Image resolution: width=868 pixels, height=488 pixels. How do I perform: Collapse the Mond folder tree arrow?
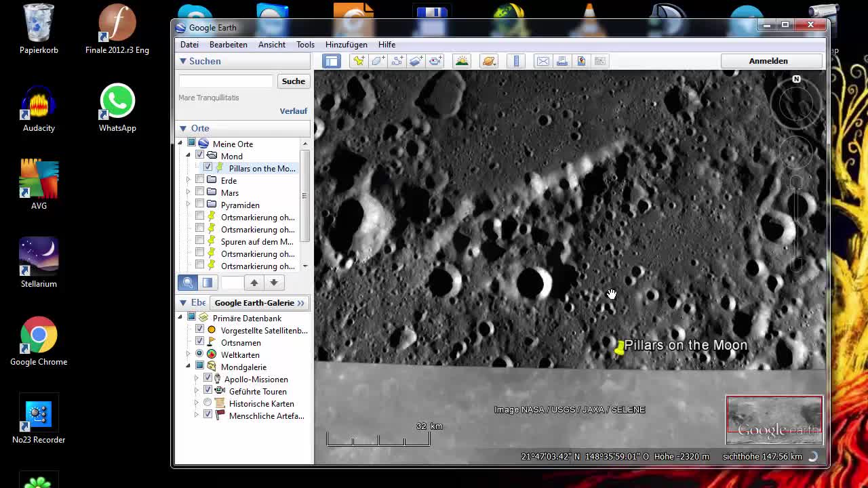pyautogui.click(x=189, y=156)
